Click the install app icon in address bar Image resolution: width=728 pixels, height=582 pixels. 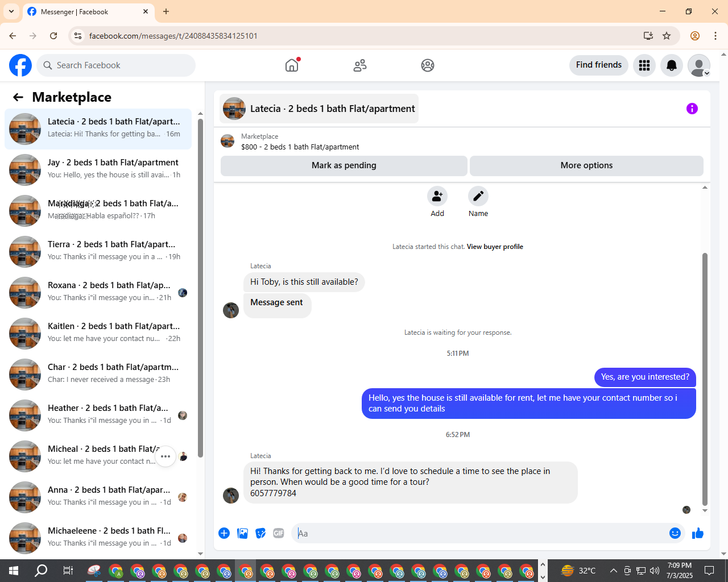648,36
